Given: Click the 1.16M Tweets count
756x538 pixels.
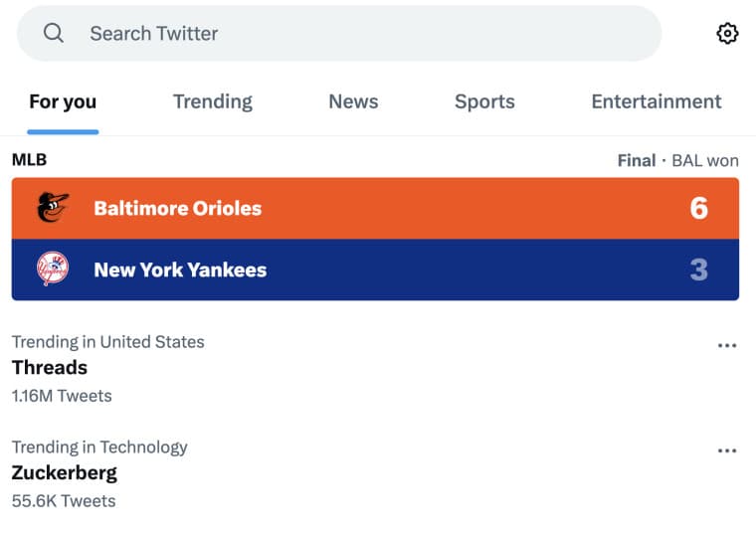Looking at the screenshot, I should 62,396.
